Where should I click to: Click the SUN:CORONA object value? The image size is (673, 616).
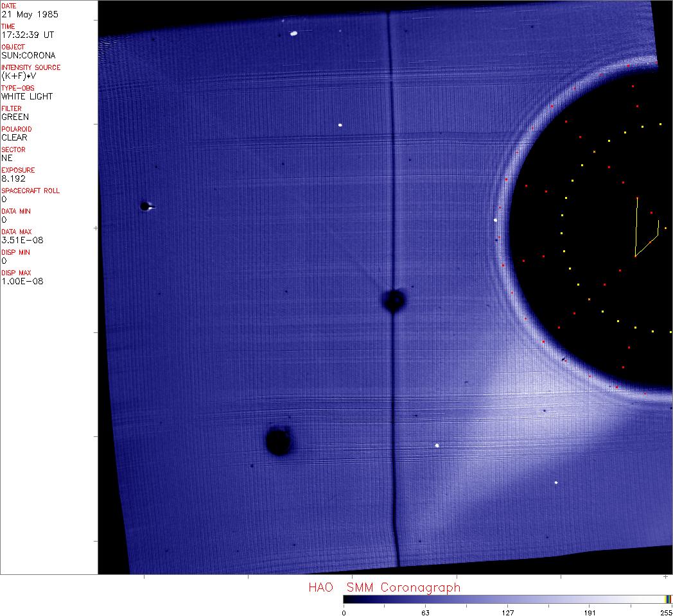coord(28,55)
